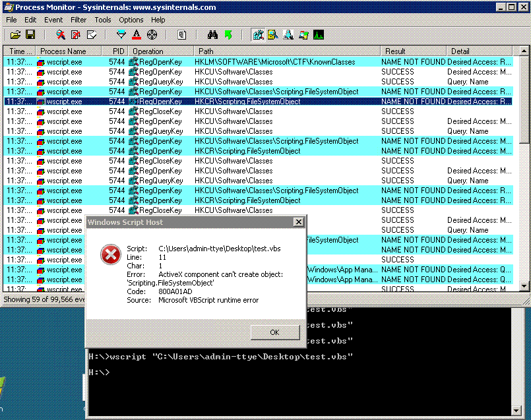The height and width of the screenshot is (420, 531).
Task: Click the event list scroll-down arrow
Action: point(524,286)
